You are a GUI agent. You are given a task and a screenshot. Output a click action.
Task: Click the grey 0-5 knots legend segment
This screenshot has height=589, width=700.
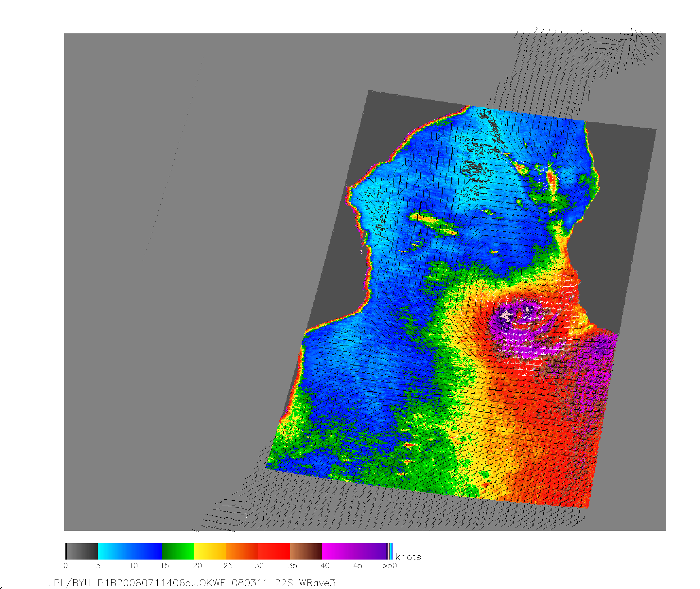click(x=82, y=551)
